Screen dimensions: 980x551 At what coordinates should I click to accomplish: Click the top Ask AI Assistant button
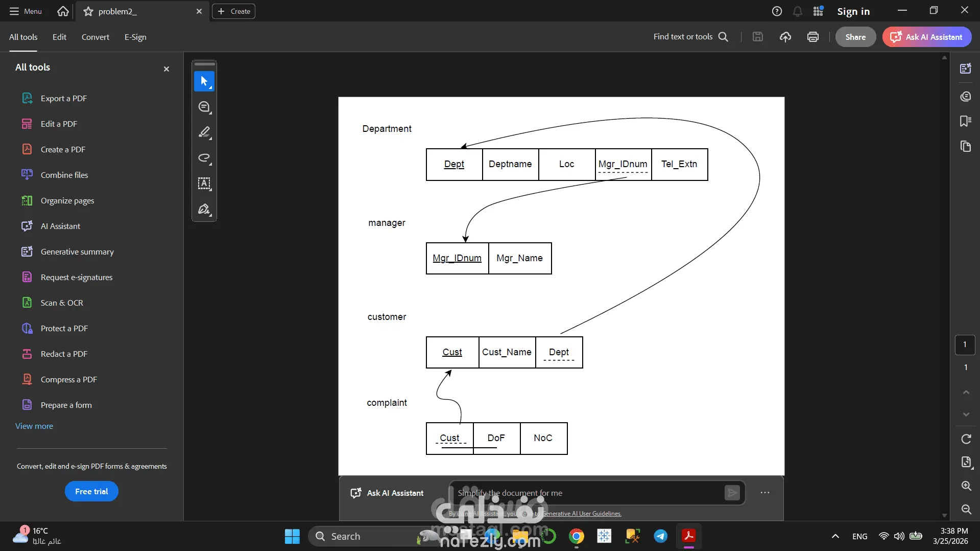927,37
